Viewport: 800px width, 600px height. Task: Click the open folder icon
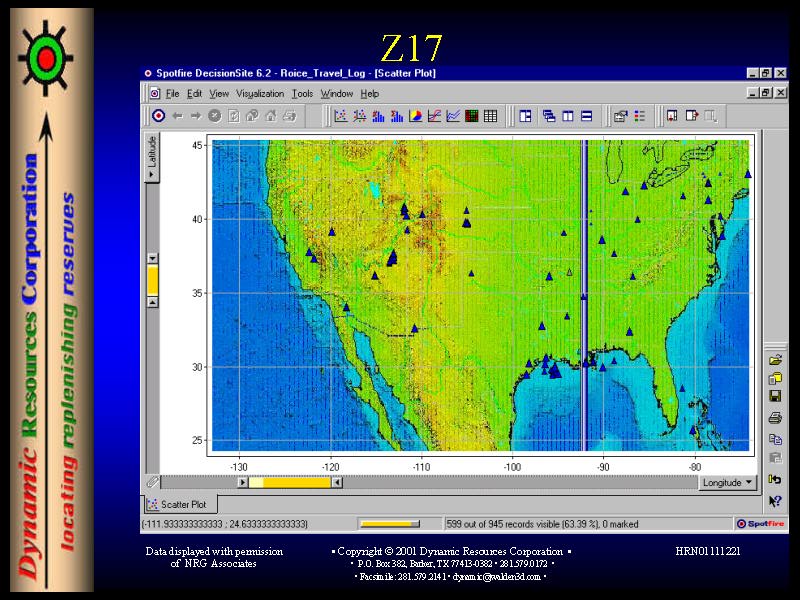[775, 359]
